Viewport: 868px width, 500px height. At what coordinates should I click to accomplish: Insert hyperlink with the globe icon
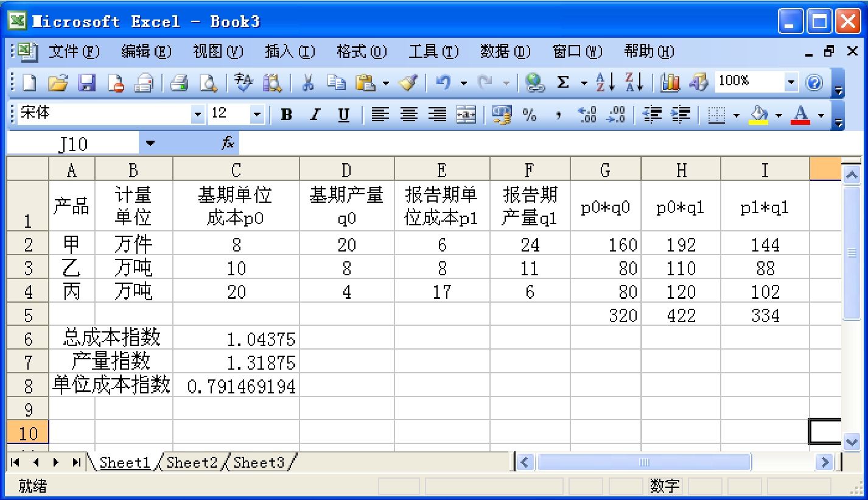pos(534,82)
